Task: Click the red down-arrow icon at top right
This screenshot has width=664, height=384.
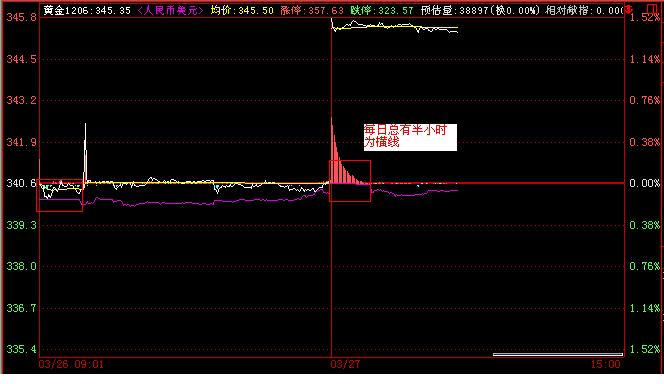Action: [629, 9]
